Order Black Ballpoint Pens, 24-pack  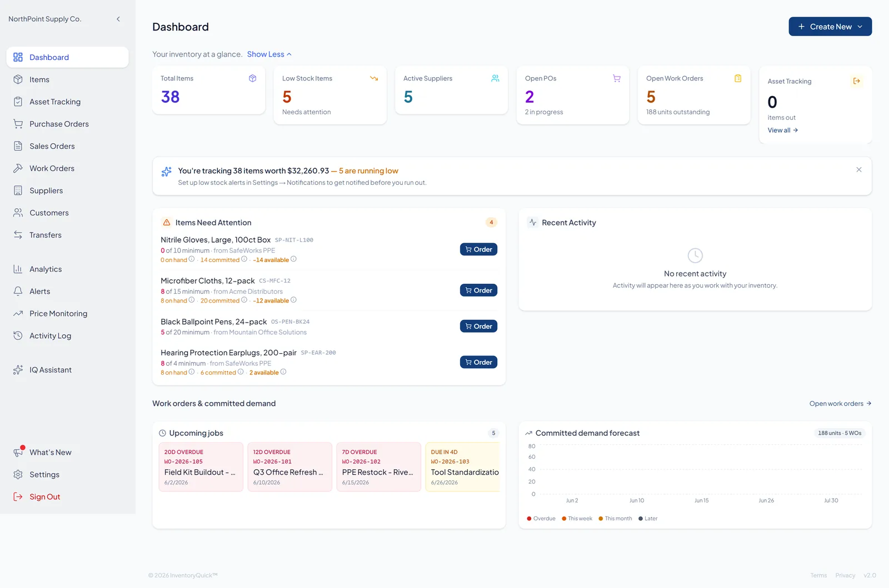(478, 326)
